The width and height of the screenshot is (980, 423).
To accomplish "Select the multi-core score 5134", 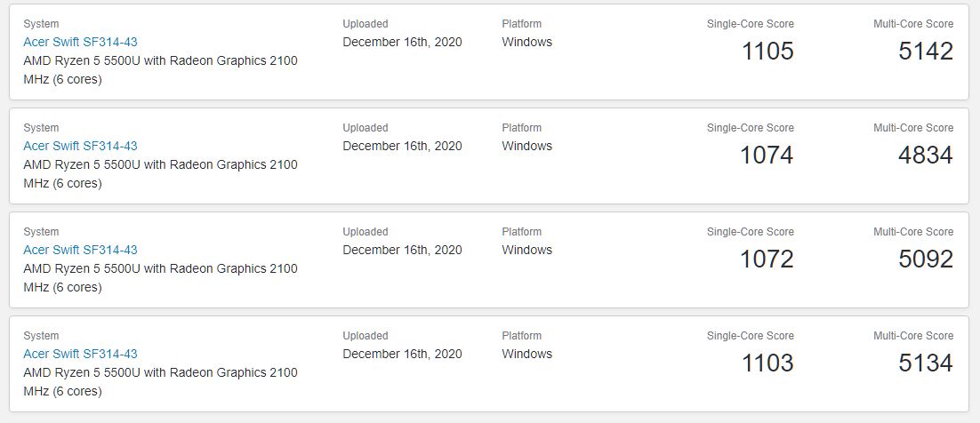I will coord(926,363).
